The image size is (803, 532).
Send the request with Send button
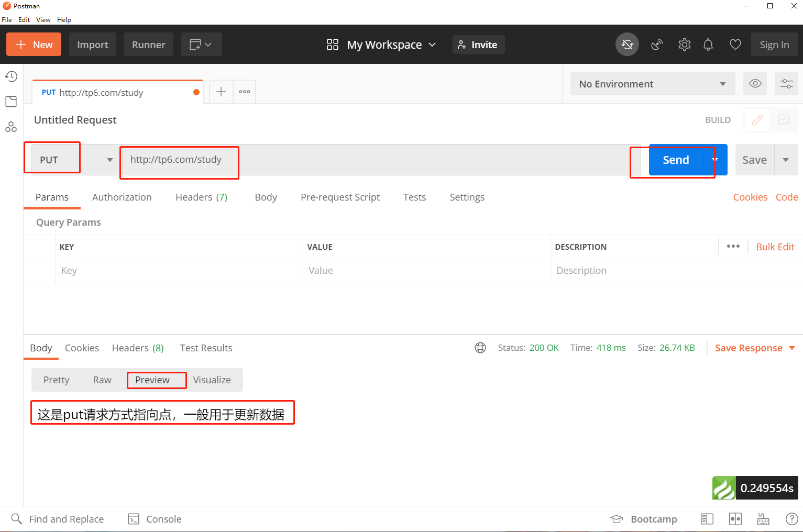tap(676, 160)
